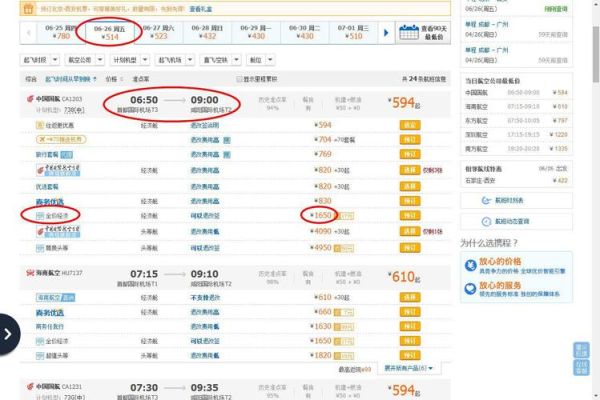Select the 06-28 date tab priced ¥432

coord(207,33)
